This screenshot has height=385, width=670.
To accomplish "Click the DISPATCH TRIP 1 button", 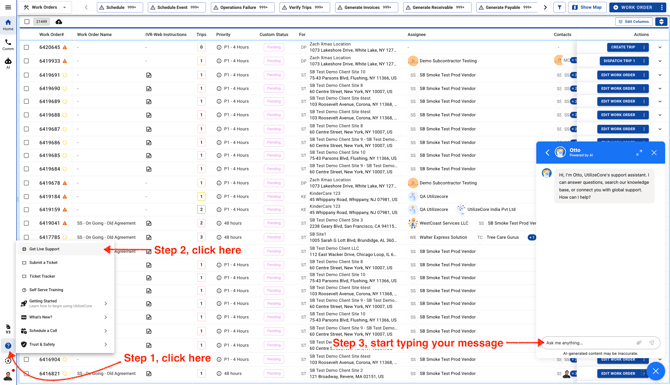I will (x=619, y=61).
